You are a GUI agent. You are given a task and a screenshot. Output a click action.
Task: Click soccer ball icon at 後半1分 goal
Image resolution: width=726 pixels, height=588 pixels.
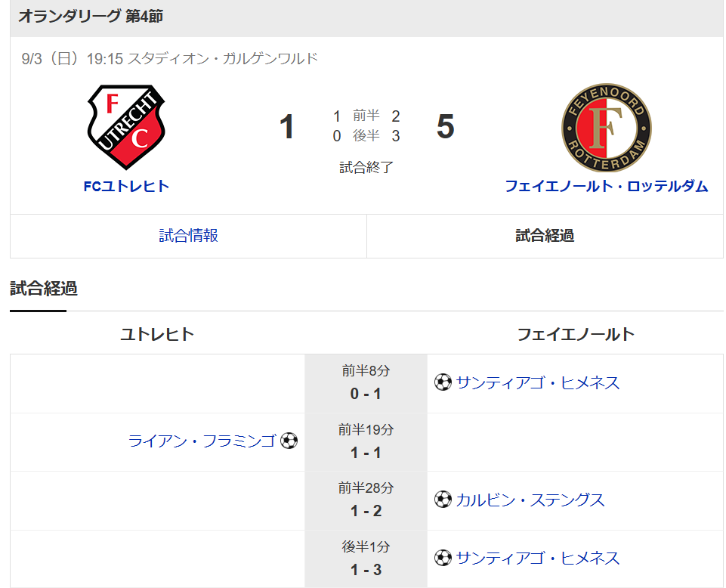coord(443,558)
